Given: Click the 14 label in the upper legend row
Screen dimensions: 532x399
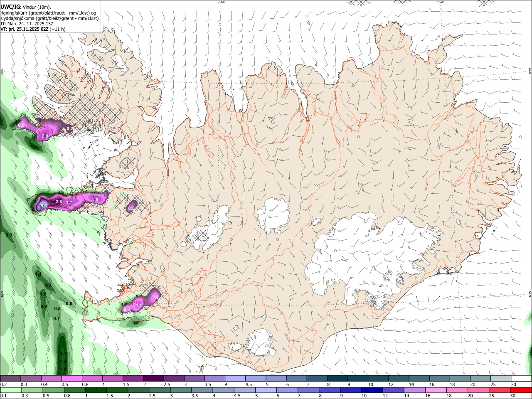Looking at the screenshot, I should [x=411, y=384].
